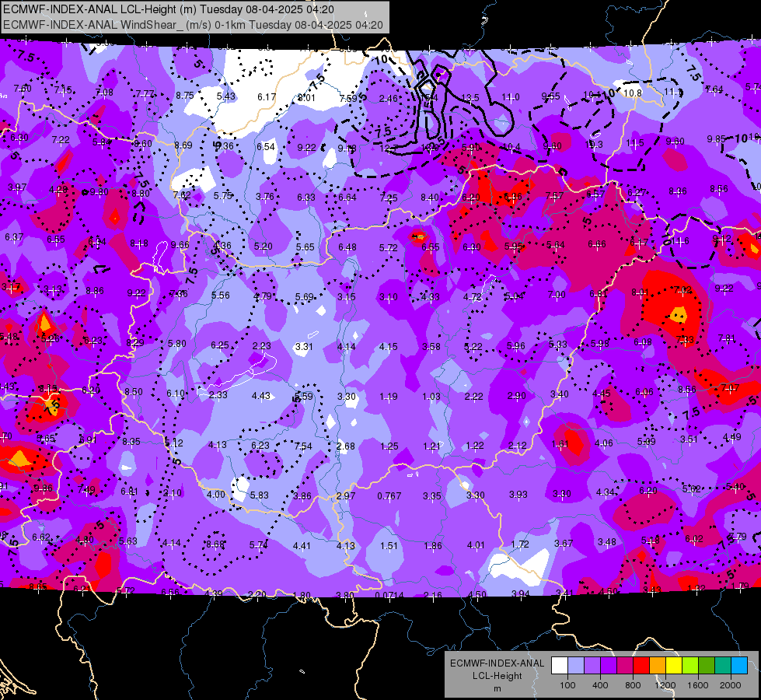Image resolution: width=761 pixels, height=700 pixels.
Task: Click the grid value 13.5
Action: click(x=470, y=98)
